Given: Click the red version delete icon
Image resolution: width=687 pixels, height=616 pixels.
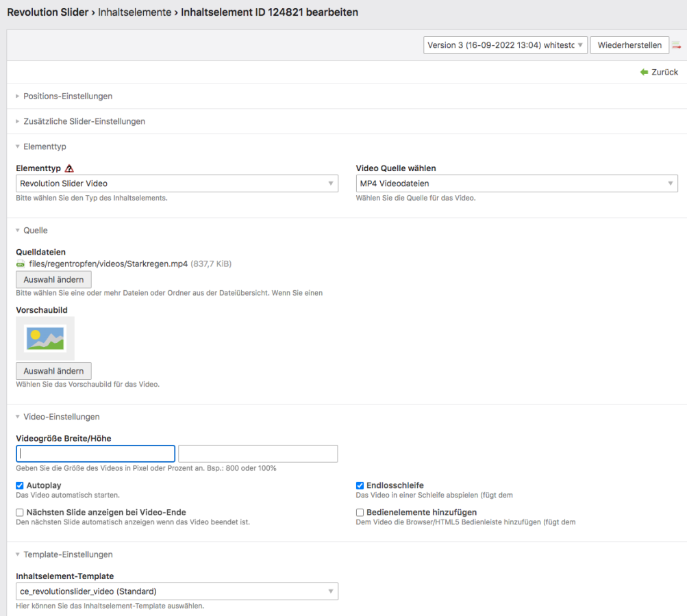Looking at the screenshot, I should (676, 45).
